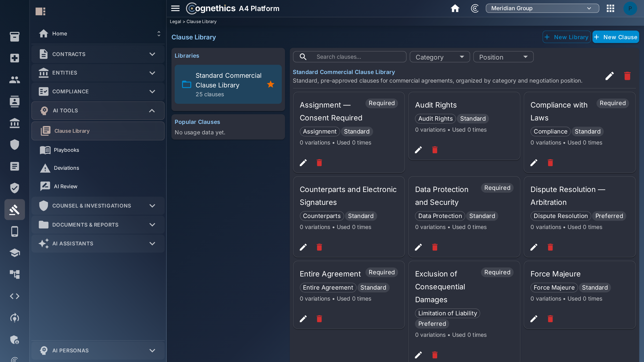The image size is (644, 362).
Task: Open the ID badge icon in the left rail
Action: [x=14, y=101]
